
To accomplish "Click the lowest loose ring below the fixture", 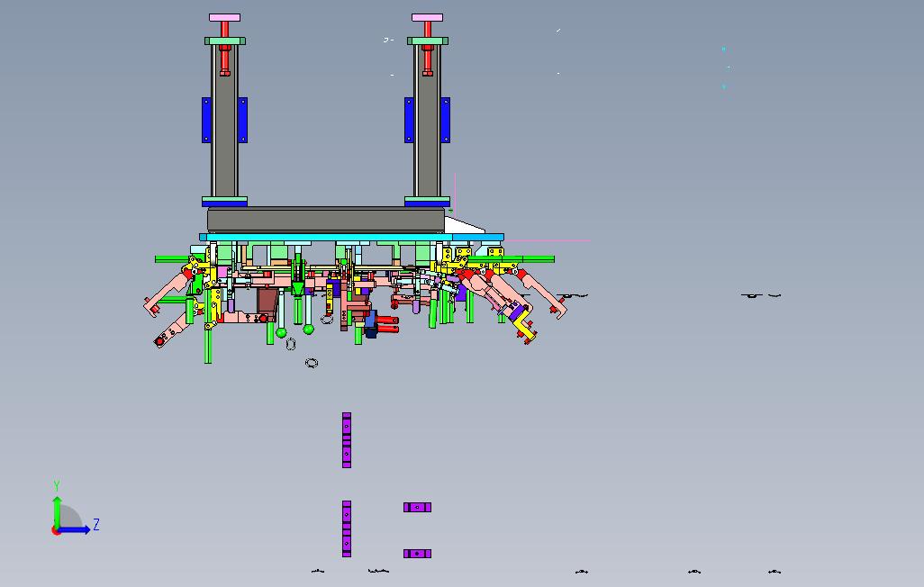I will point(312,363).
